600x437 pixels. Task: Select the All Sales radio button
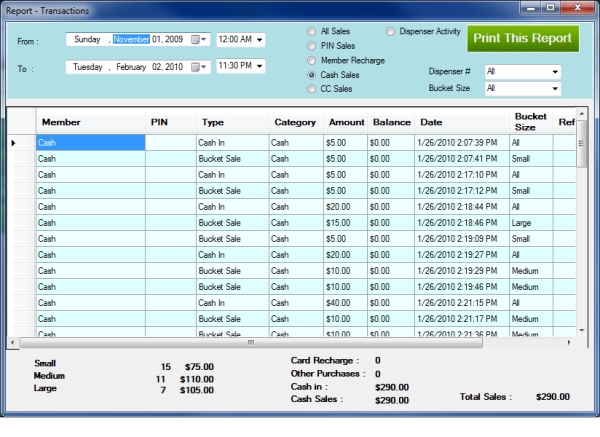[x=312, y=32]
